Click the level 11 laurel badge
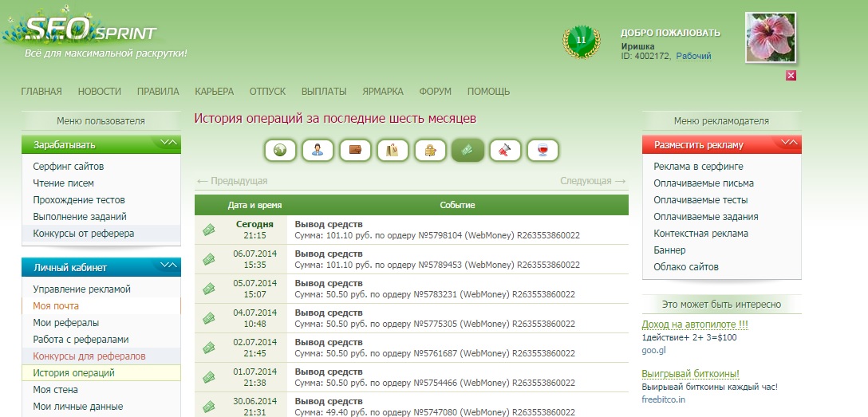868x417 pixels. 582,41
